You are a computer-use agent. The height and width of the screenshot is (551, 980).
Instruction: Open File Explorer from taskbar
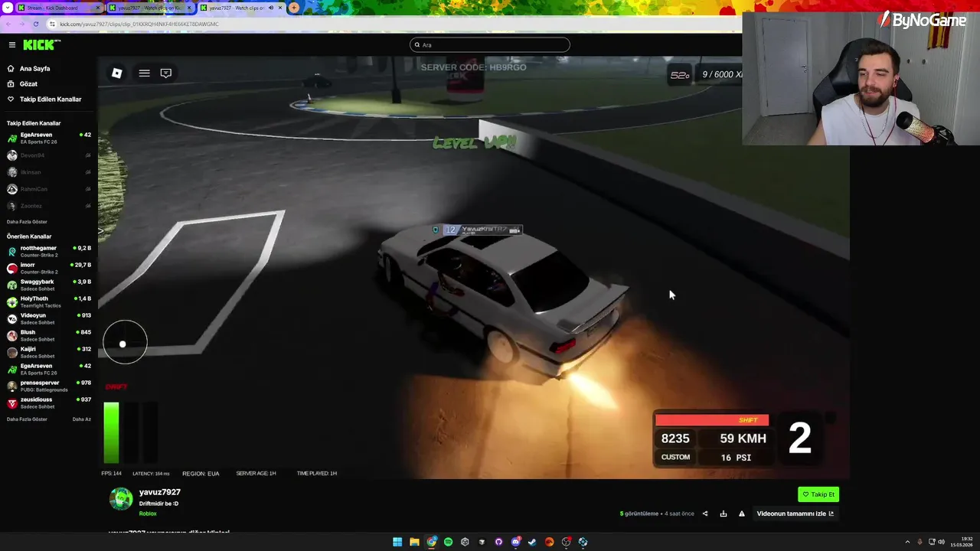[x=414, y=542]
